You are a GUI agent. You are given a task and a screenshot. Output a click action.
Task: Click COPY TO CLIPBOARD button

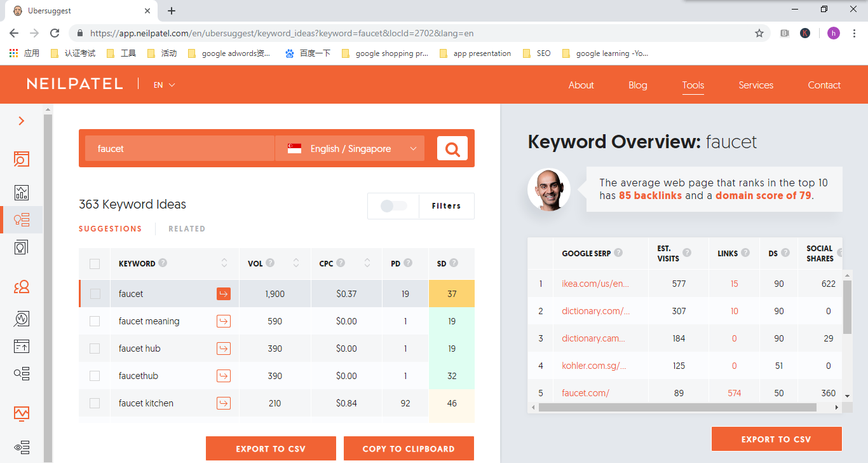pyautogui.click(x=409, y=448)
